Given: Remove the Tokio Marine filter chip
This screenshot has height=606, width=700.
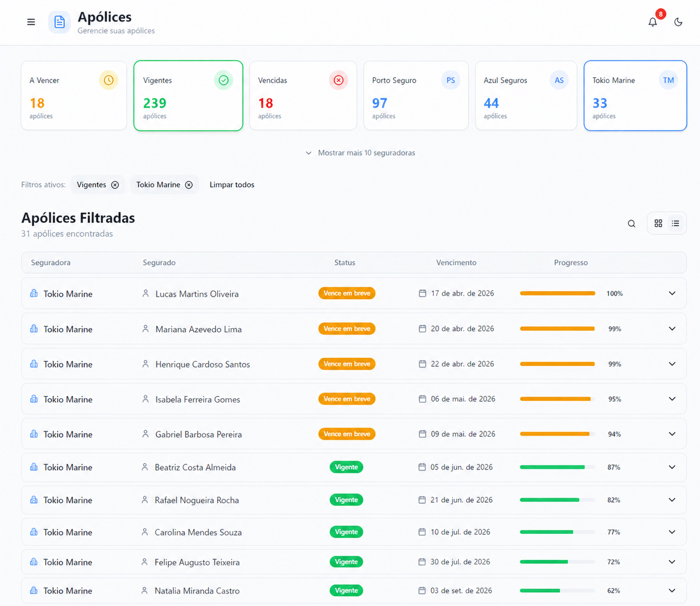Looking at the screenshot, I should (189, 185).
